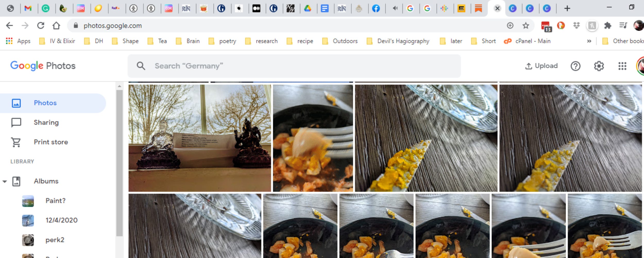644x258 pixels.
Task: Open the Buddha statues window photo
Action: pyautogui.click(x=200, y=138)
